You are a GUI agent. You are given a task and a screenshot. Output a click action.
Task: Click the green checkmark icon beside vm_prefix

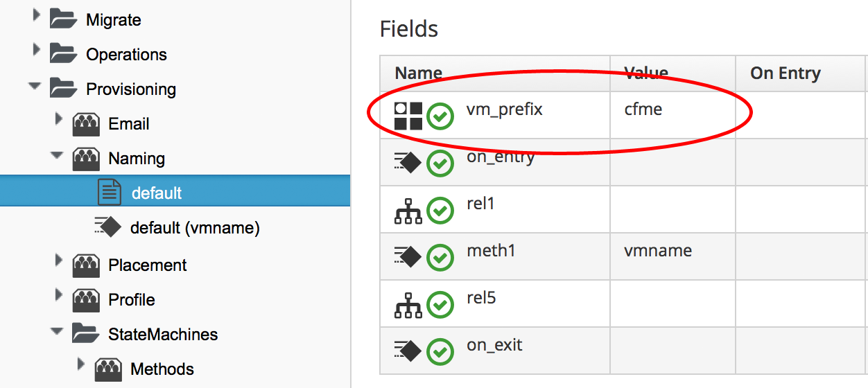pos(440,116)
